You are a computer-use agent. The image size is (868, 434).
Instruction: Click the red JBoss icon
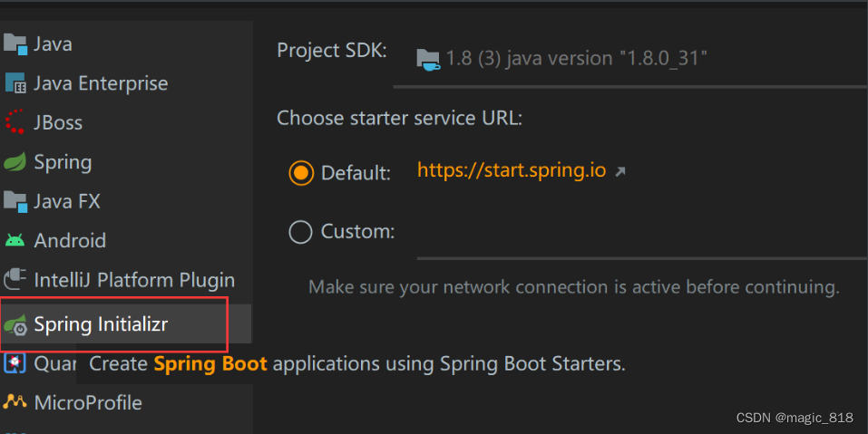15,121
